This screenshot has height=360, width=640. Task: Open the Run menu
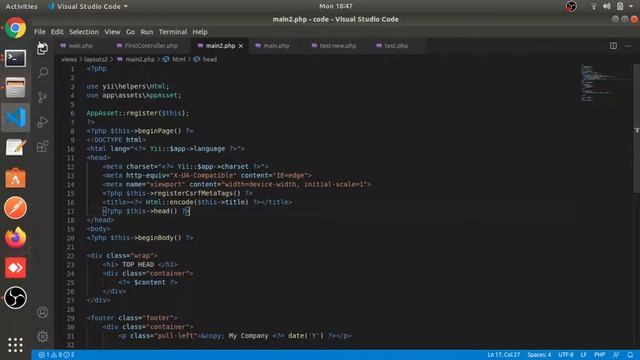coord(147,32)
